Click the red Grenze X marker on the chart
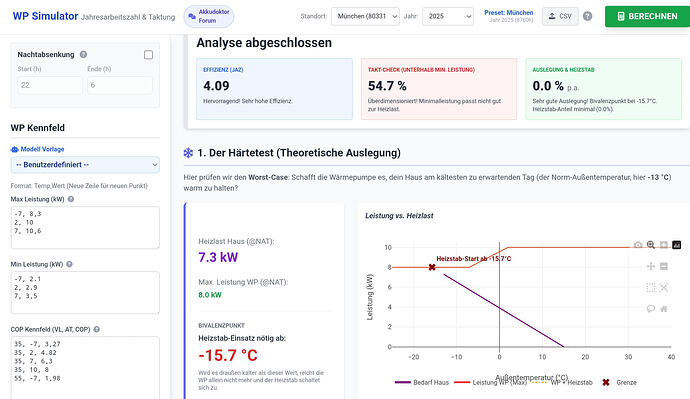Screen dimensions: 690x399 (x=432, y=267)
